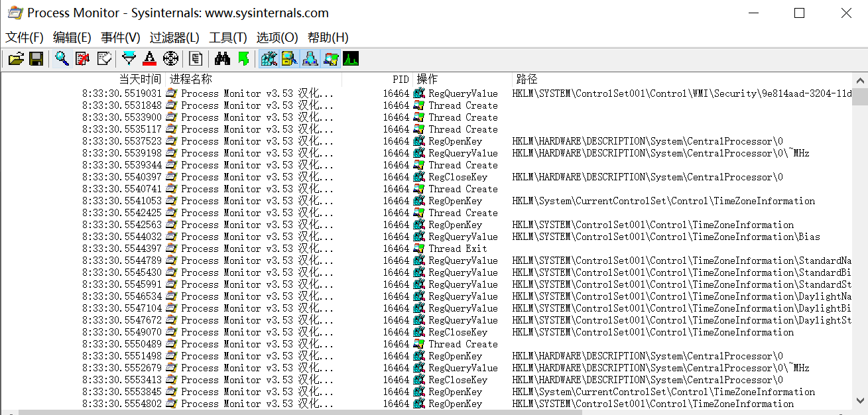The height and width of the screenshot is (415, 868).
Task: Click the vertical scrollbar up arrow
Action: coord(860,80)
